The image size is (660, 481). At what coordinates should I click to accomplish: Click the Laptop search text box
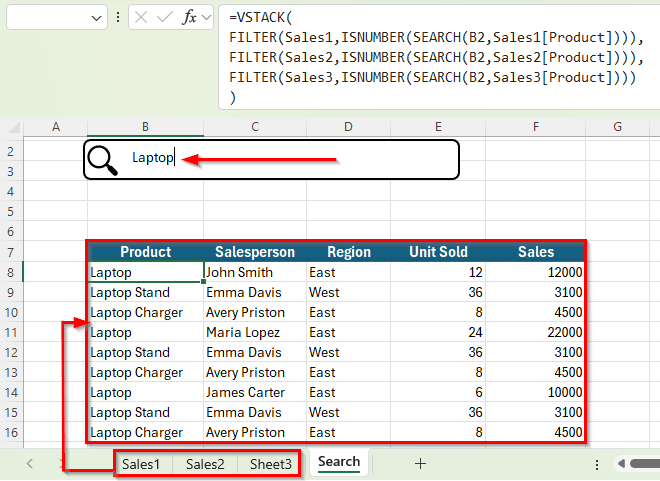pos(271,159)
